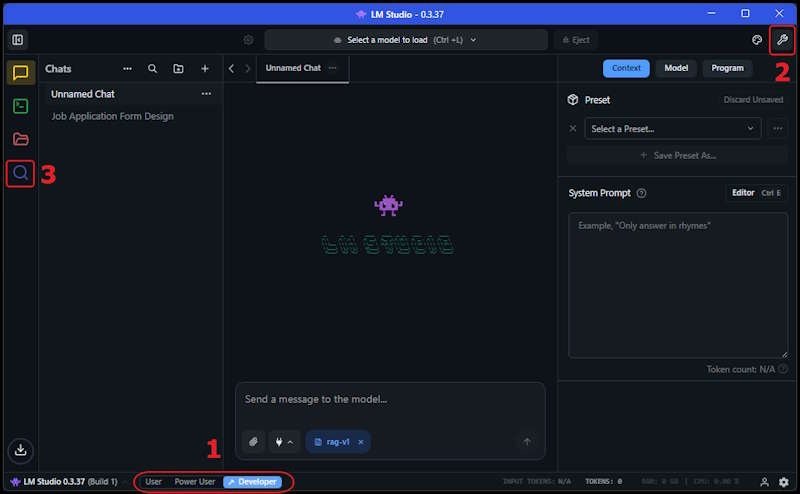Click the message input field

coord(390,400)
